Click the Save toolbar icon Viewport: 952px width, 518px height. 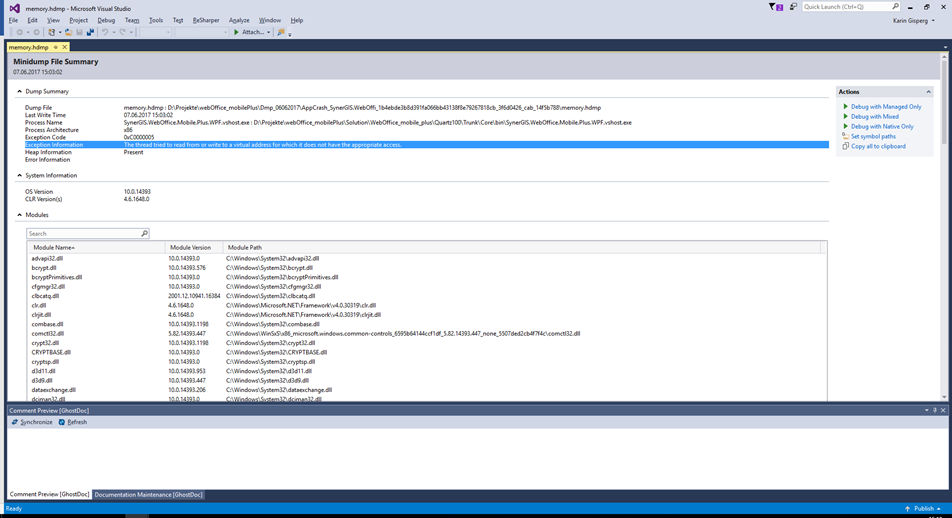point(79,32)
